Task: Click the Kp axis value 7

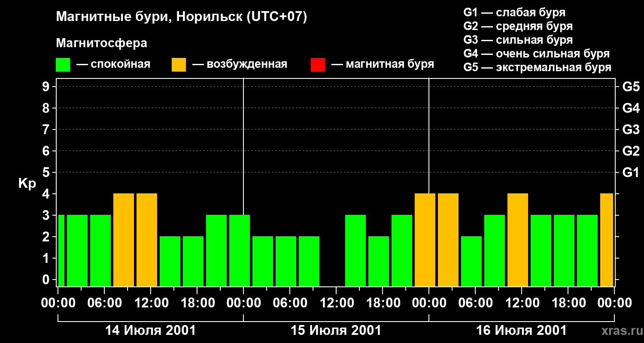Action: (46, 130)
